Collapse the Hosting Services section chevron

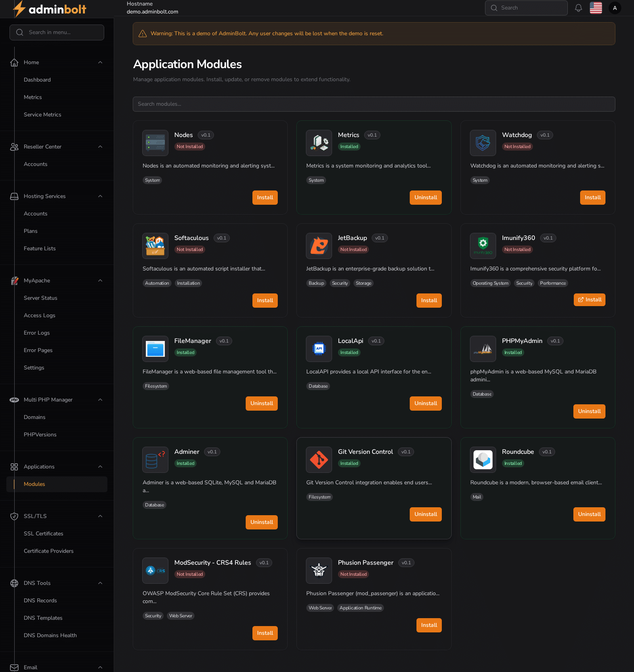(100, 196)
